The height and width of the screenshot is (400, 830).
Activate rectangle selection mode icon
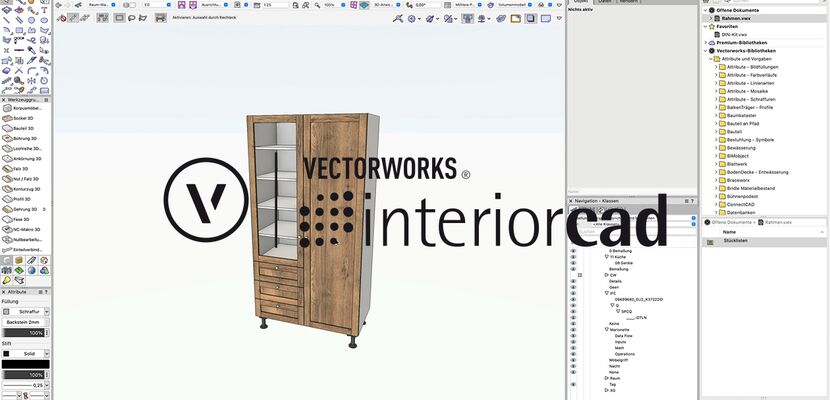coord(120,18)
